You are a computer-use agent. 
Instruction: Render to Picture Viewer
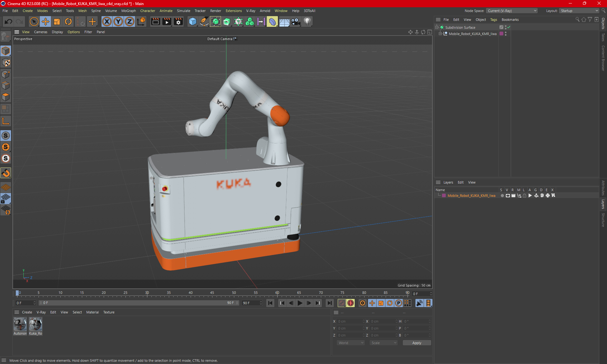pos(167,21)
